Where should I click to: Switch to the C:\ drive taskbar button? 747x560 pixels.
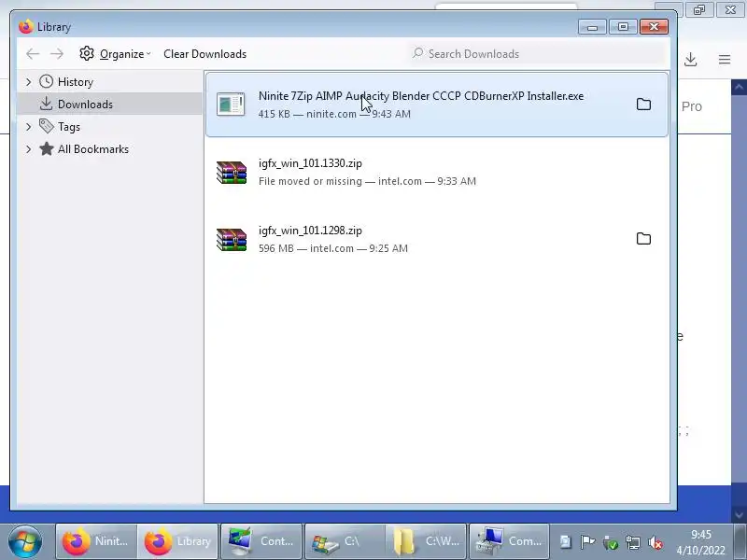[345, 541]
